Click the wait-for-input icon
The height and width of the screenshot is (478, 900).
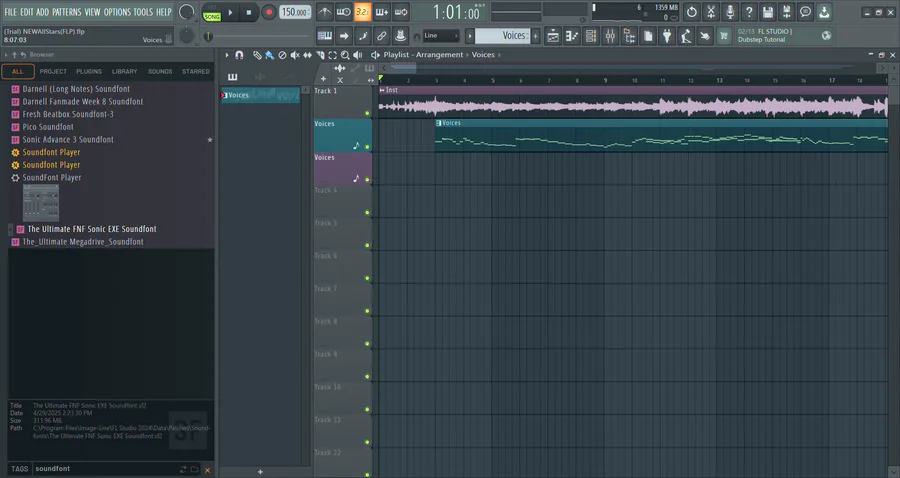point(344,11)
